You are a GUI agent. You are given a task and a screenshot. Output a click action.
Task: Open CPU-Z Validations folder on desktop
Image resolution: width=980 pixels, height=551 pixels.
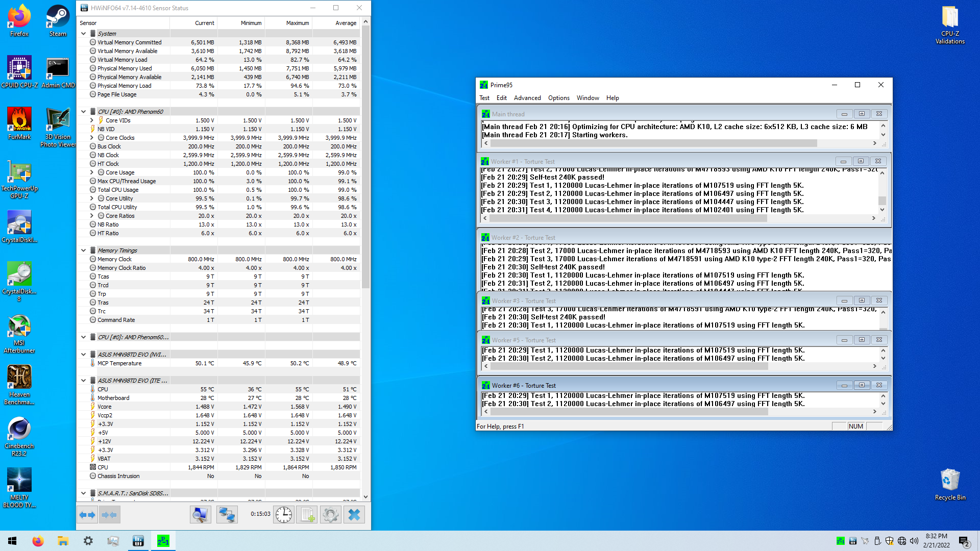coord(950,24)
